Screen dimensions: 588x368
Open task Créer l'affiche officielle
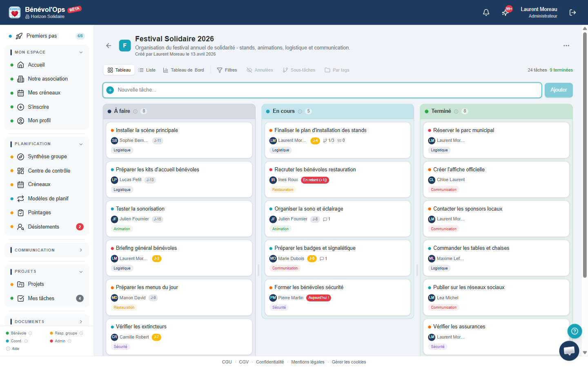click(x=496, y=180)
